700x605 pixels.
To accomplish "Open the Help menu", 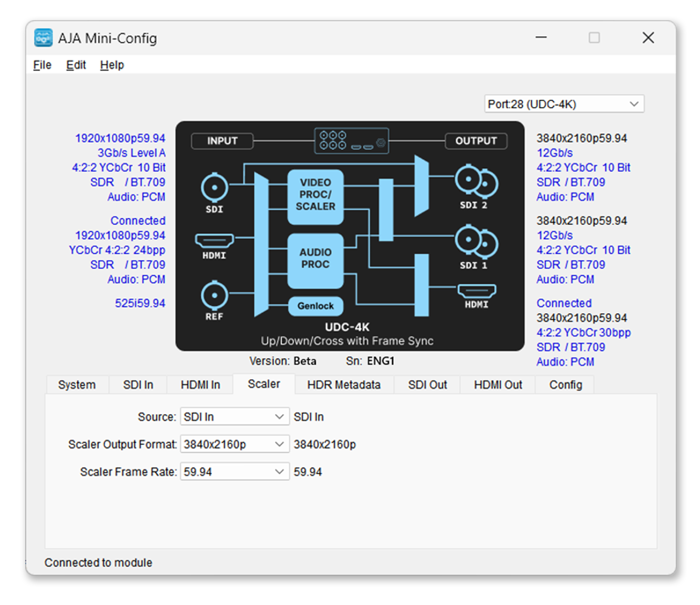I will 112,65.
